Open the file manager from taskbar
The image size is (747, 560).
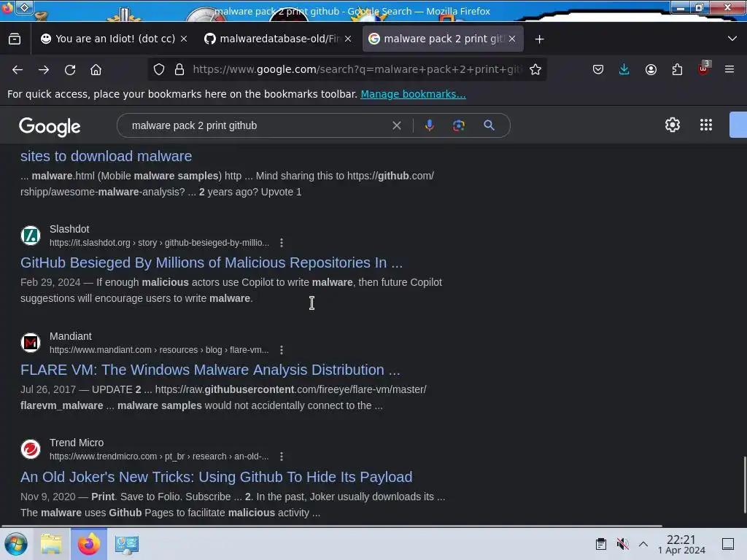[51, 544]
